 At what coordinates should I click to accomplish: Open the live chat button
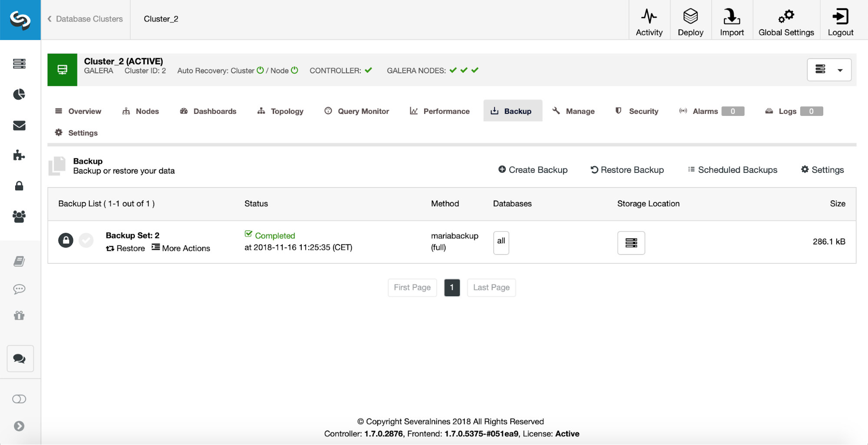pos(20,359)
